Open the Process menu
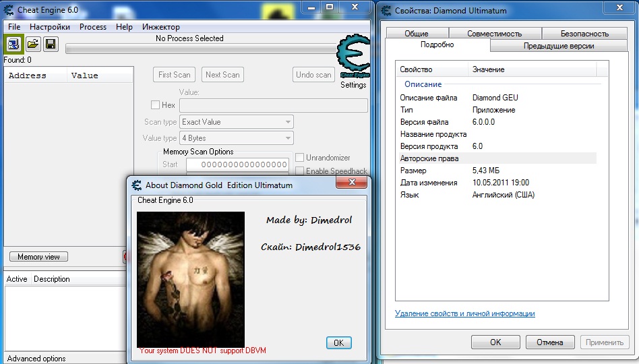Image resolution: width=639 pixels, height=364 pixels. [x=93, y=27]
